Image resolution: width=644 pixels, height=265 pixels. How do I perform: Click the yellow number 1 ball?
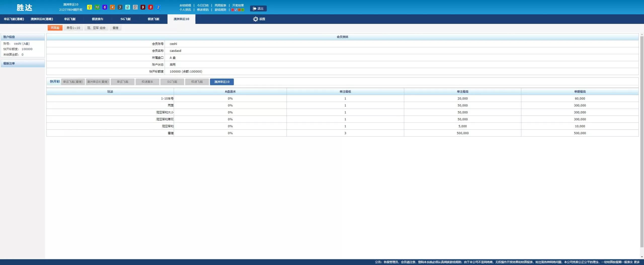[x=89, y=7]
